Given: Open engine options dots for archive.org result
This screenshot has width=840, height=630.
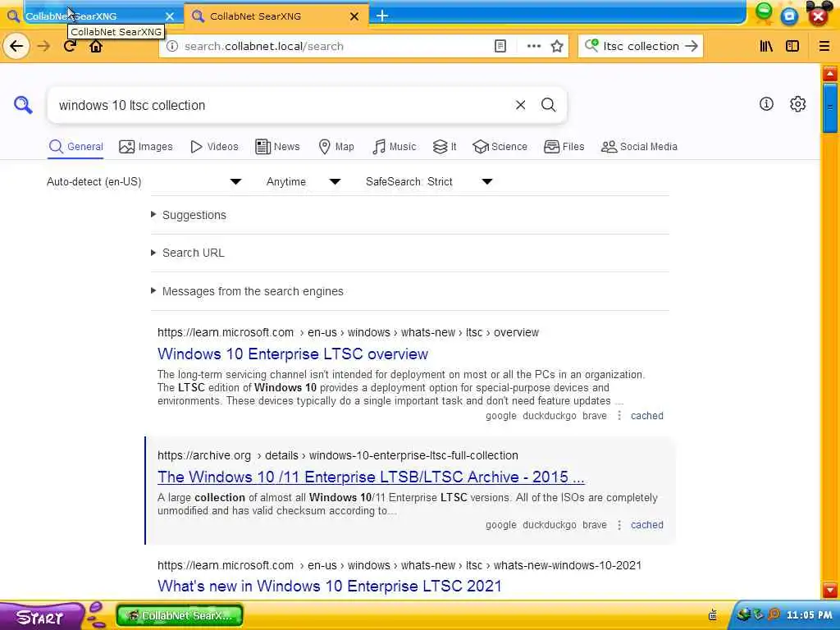Looking at the screenshot, I should [619, 525].
